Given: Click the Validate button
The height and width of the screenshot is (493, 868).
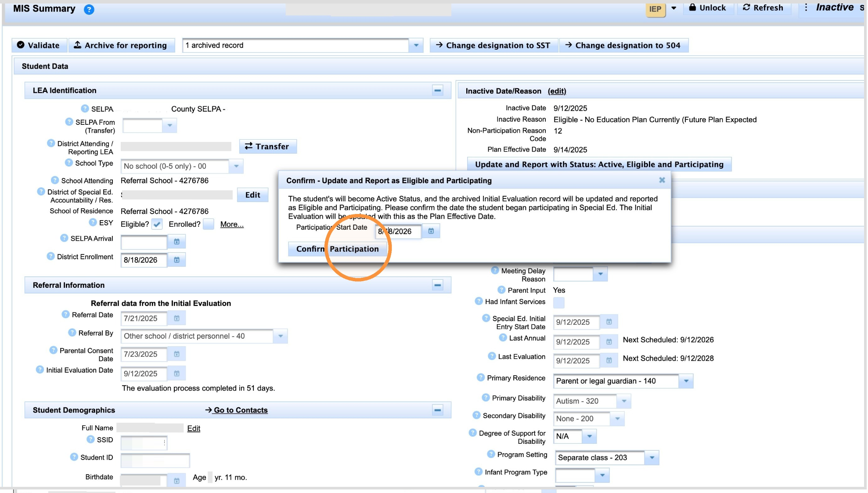Looking at the screenshot, I should click(39, 45).
